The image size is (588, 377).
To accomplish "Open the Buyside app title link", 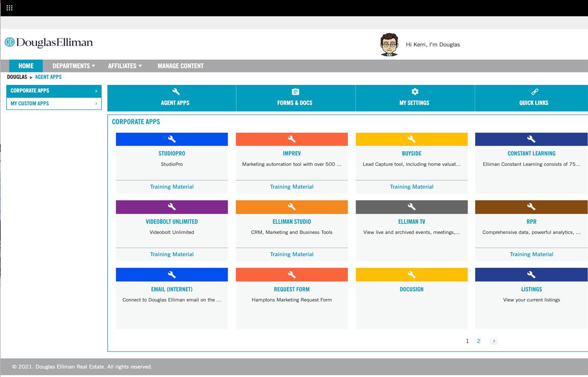I will (x=411, y=153).
